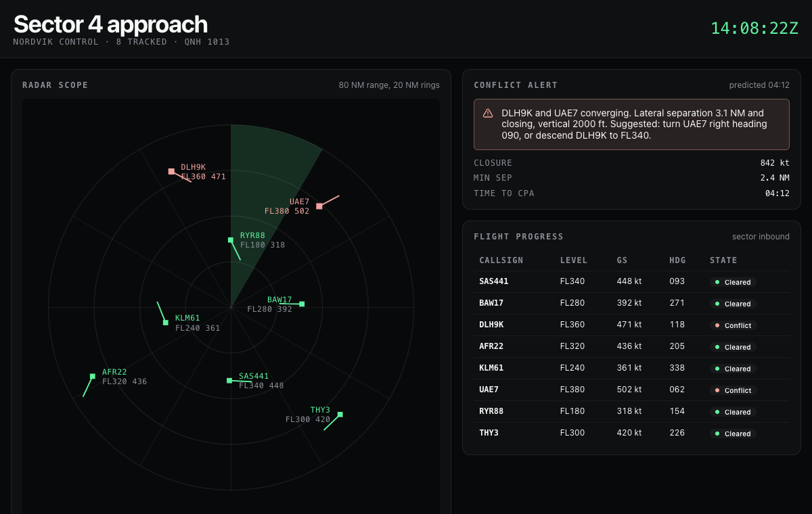Click the LEVEL column header
Image resolution: width=812 pixels, height=514 pixels.
click(x=574, y=260)
